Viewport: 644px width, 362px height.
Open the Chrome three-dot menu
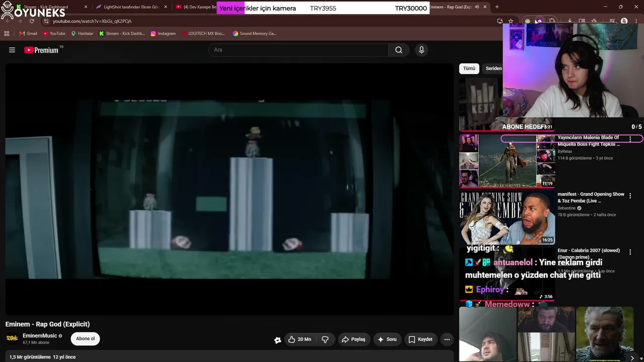coord(635,21)
